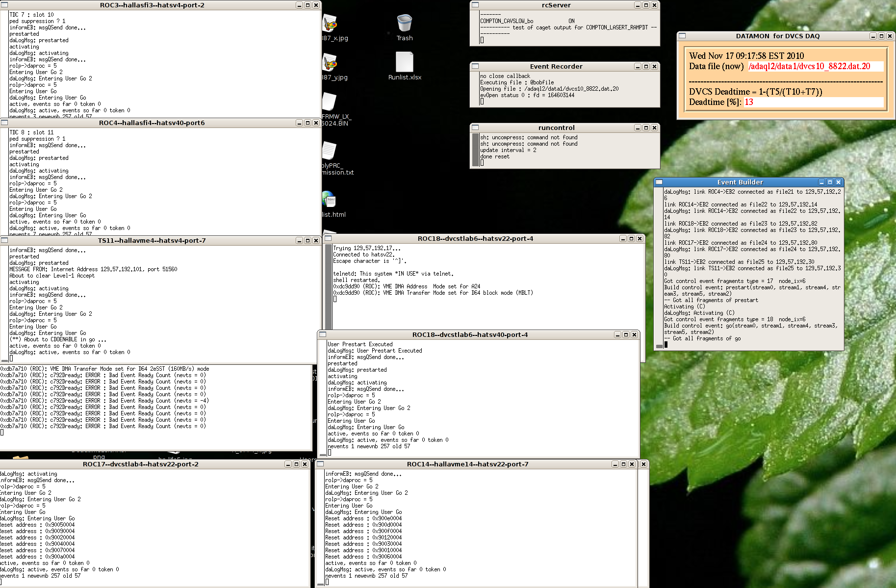Maximize the rcServer window
The height and width of the screenshot is (588, 896).
[646, 5]
